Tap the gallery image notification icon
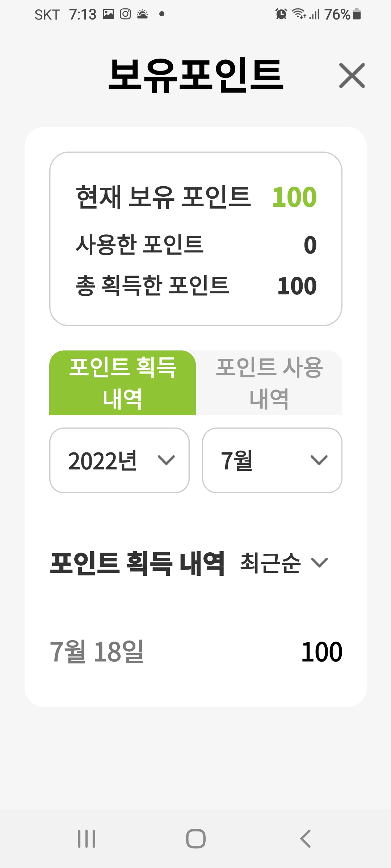 (108, 14)
